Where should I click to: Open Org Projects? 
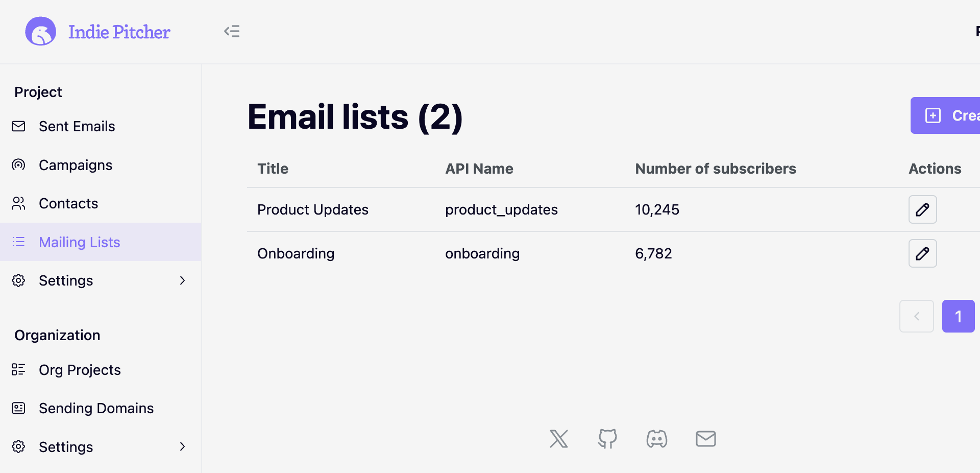click(x=80, y=369)
